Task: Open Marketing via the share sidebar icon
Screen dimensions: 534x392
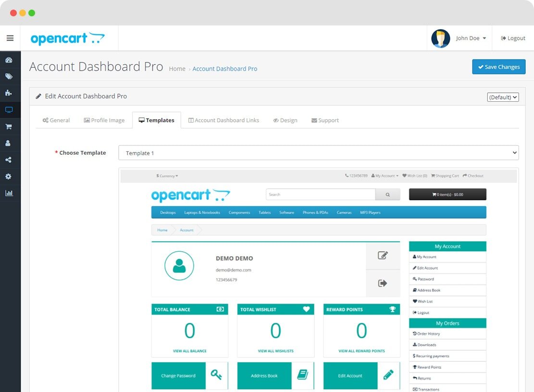Action: tap(9, 160)
